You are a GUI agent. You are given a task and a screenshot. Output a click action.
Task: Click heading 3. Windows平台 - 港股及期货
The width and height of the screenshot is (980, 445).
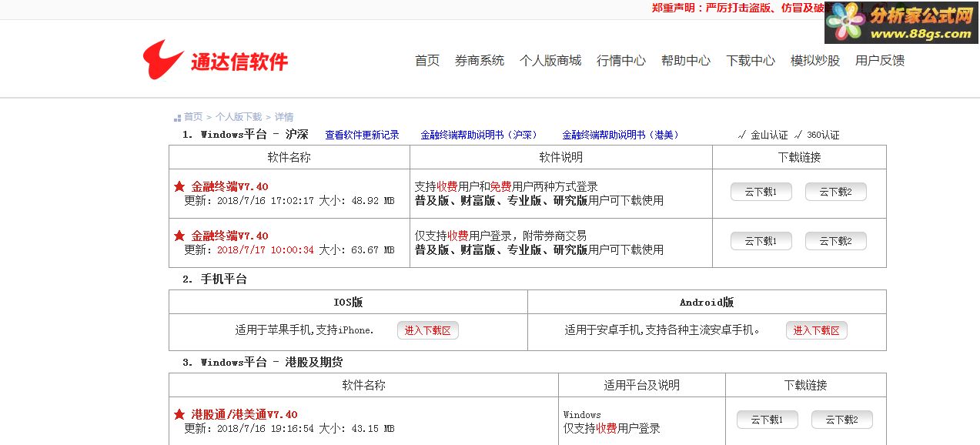[x=263, y=363]
